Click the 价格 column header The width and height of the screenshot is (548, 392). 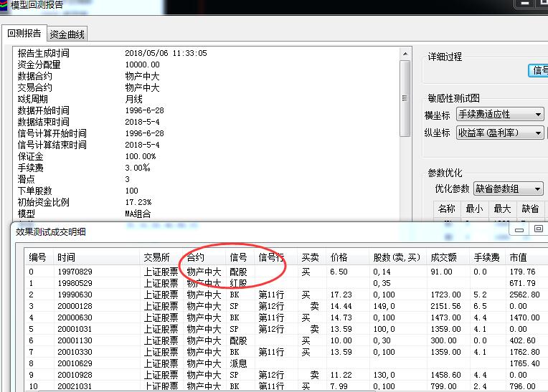coord(339,257)
